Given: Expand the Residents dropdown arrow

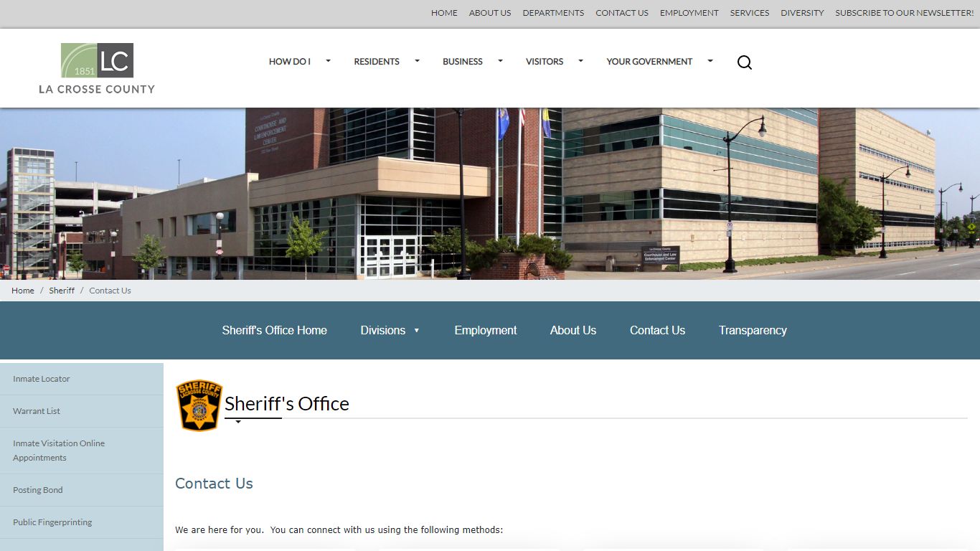Looking at the screenshot, I should [417, 61].
